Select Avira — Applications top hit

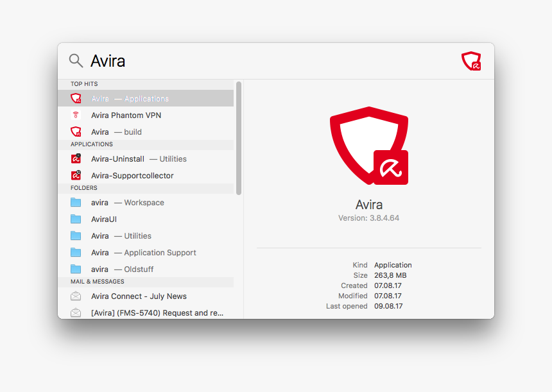146,99
